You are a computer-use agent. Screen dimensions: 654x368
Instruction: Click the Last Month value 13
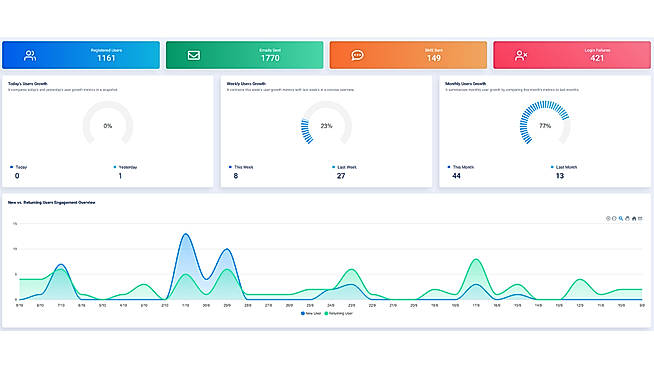pyautogui.click(x=560, y=176)
